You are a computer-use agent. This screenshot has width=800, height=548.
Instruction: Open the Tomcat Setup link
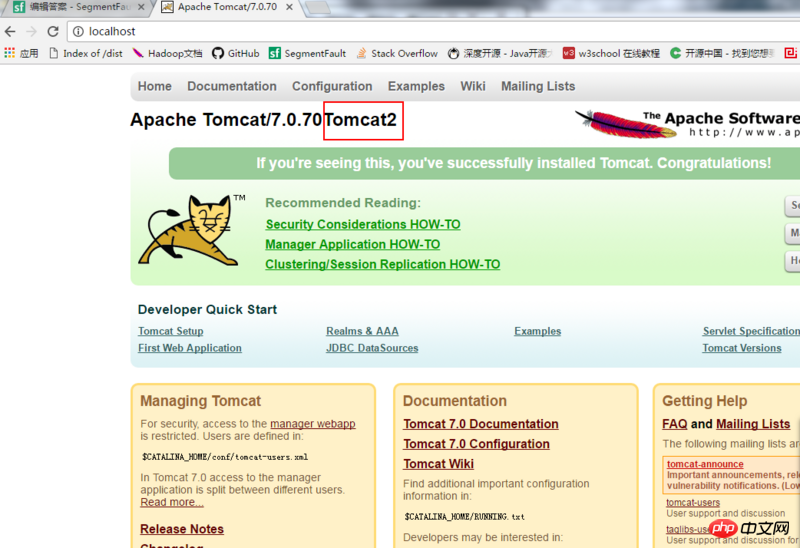[170, 331]
